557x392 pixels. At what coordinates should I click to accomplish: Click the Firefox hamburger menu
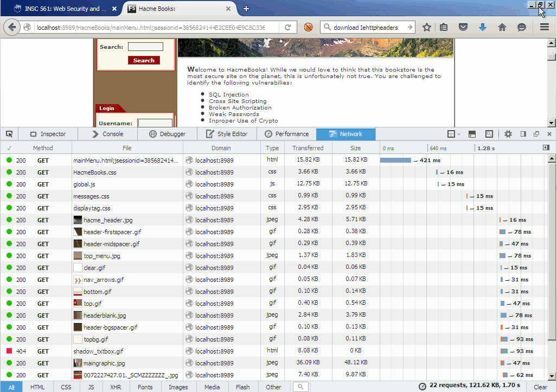545,27
